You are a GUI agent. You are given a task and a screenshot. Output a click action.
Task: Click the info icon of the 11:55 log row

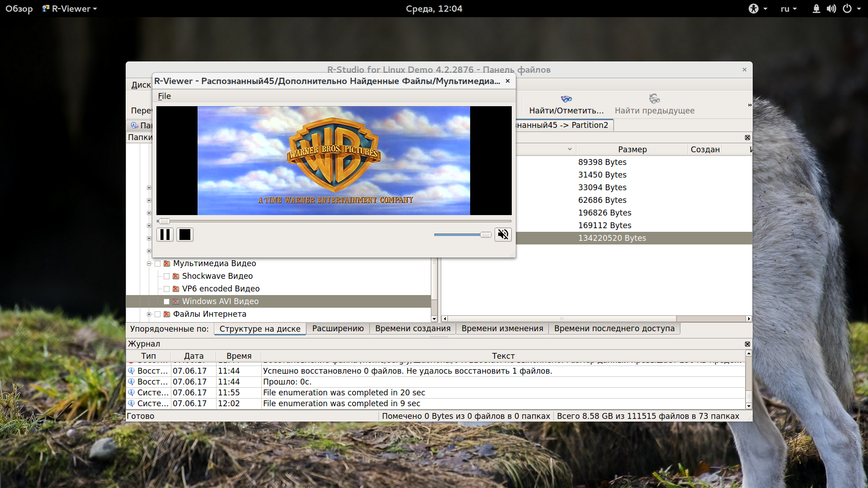pos(132,393)
